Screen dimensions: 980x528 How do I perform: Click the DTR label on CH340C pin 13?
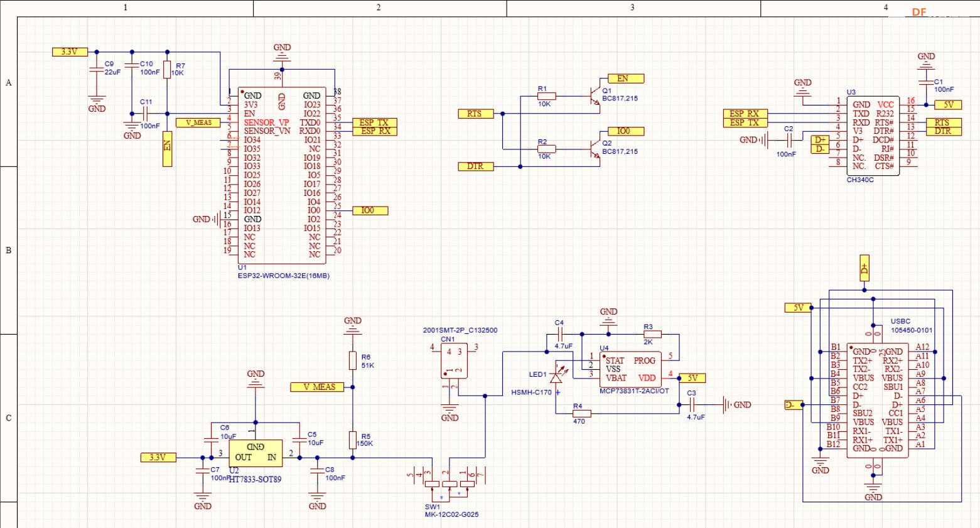click(x=944, y=131)
